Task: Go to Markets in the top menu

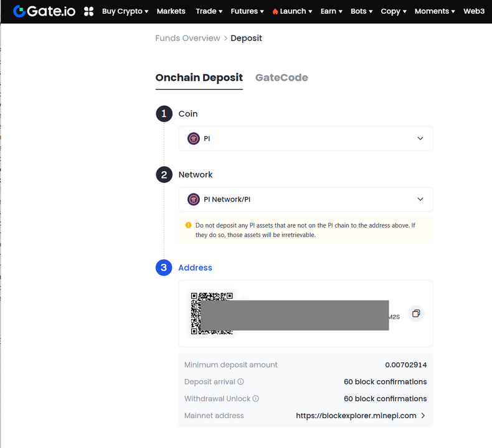Action: (x=171, y=11)
